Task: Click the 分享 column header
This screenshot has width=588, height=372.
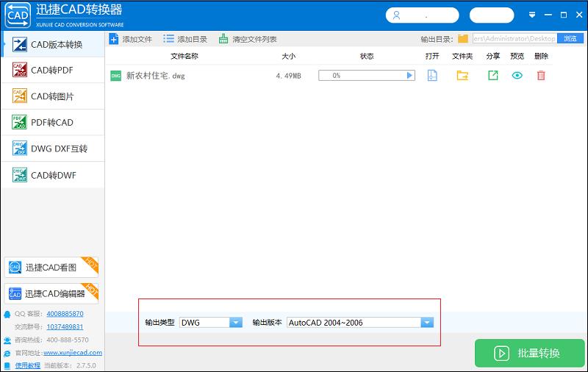Action: pos(492,56)
